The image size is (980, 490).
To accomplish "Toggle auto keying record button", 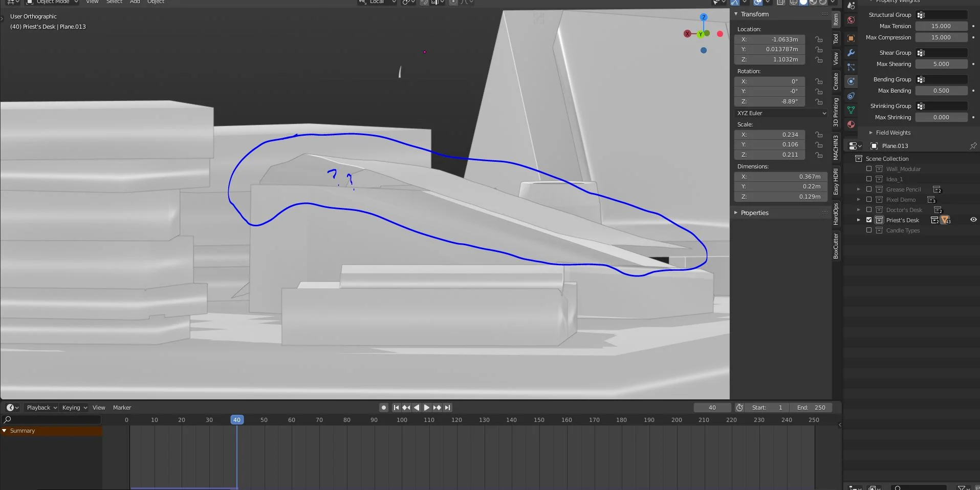I will click(x=384, y=408).
